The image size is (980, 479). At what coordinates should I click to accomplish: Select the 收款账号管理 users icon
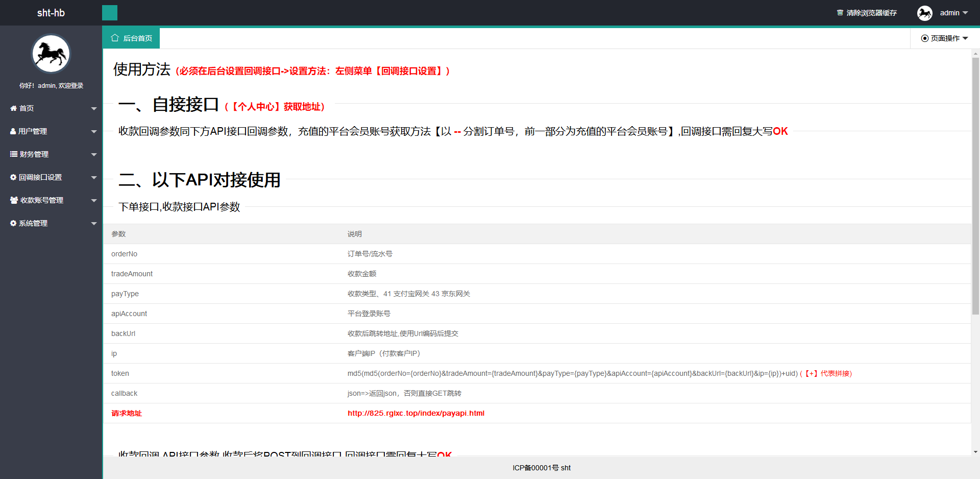[13, 200]
